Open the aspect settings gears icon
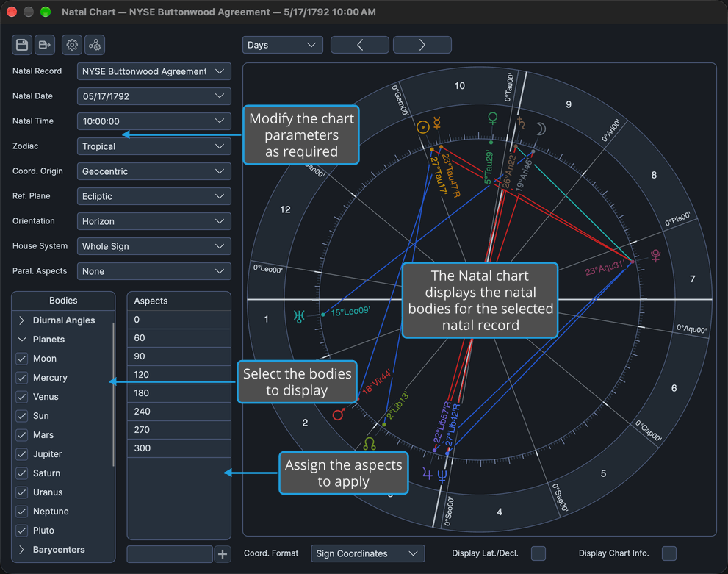 [95, 45]
